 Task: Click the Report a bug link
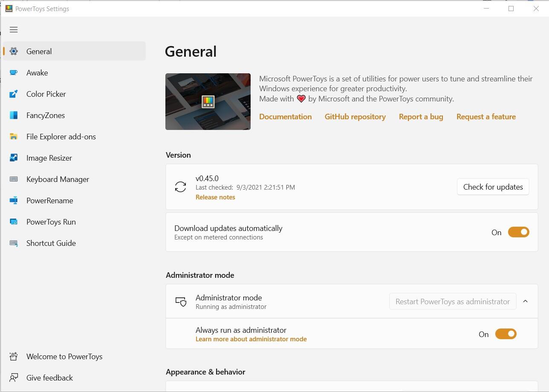tap(421, 117)
